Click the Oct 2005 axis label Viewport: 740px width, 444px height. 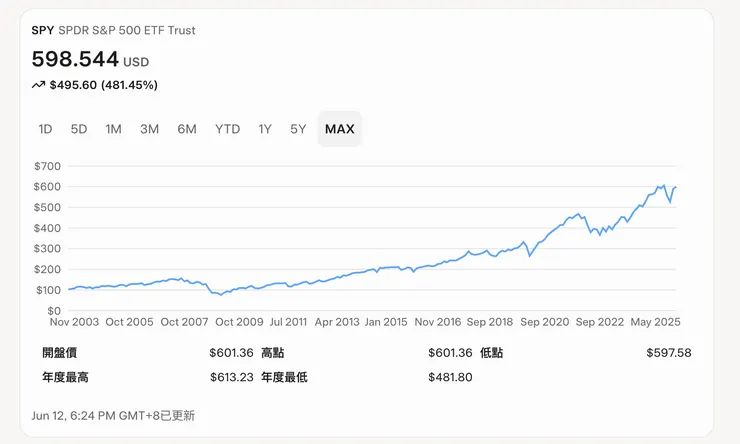pyautogui.click(x=129, y=322)
